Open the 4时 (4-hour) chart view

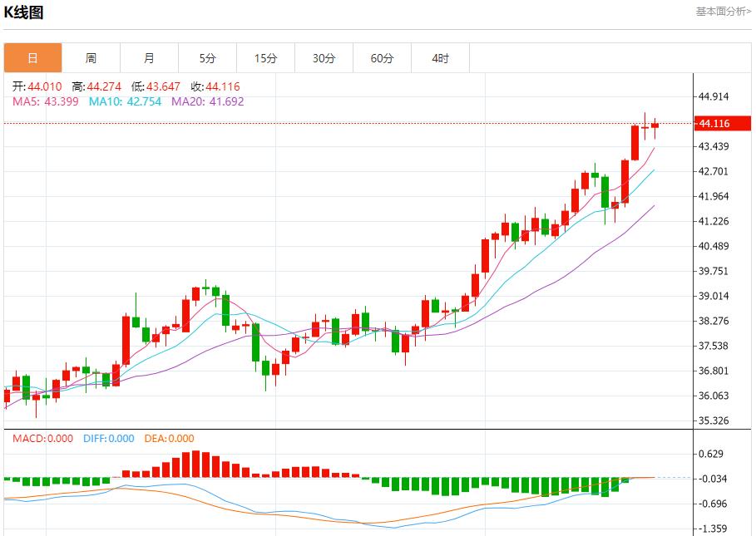tap(439, 57)
